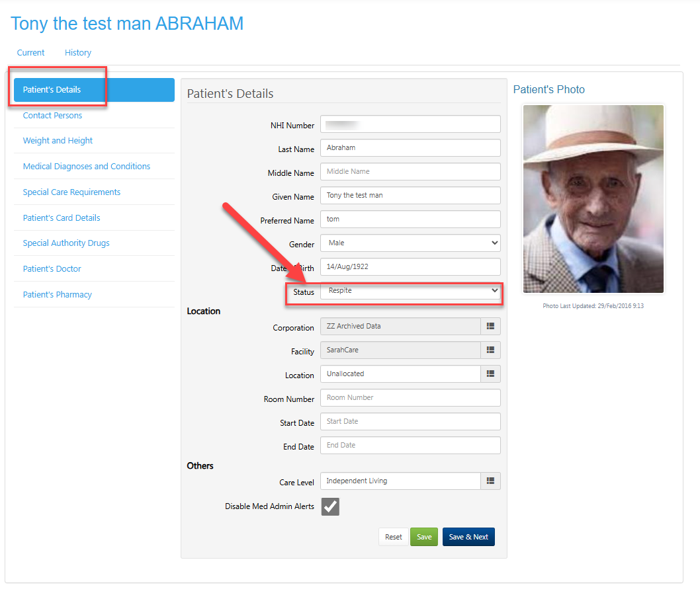Click the patient's photo thumbnail

pyautogui.click(x=593, y=199)
